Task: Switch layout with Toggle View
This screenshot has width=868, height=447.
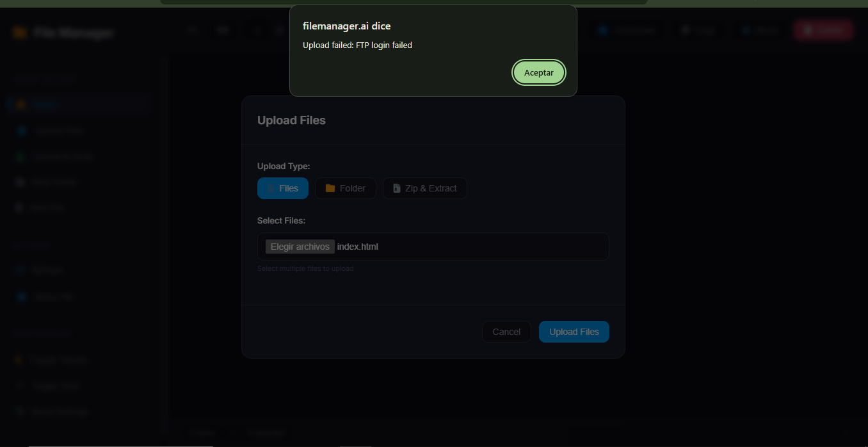Action: point(56,386)
